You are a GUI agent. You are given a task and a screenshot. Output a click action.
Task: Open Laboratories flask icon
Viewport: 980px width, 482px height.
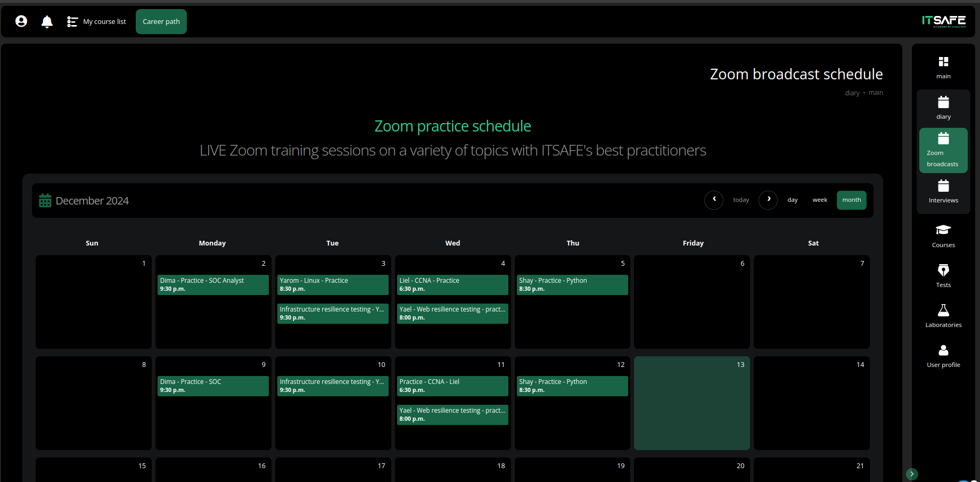pos(943,315)
